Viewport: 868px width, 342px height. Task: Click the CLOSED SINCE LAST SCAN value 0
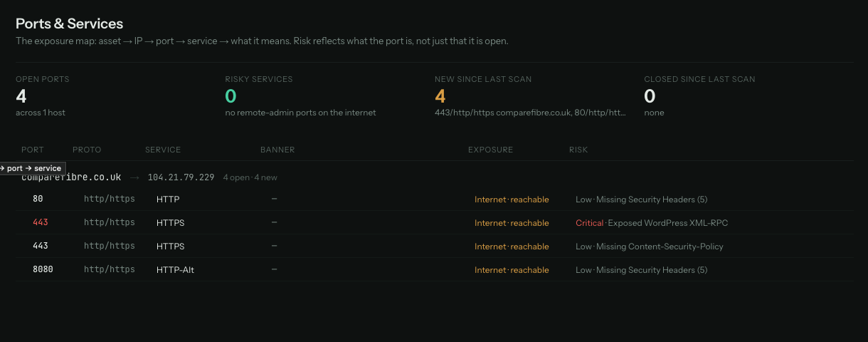coord(650,96)
